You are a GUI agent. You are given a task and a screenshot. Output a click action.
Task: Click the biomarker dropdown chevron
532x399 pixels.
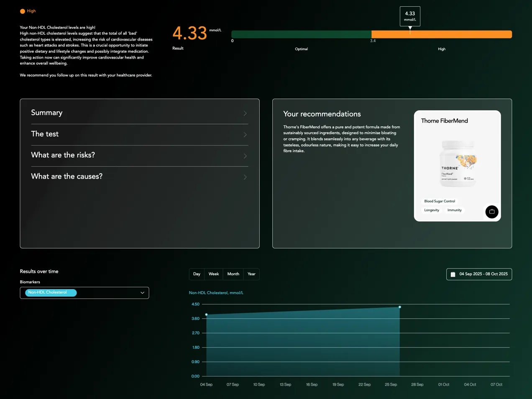(142, 293)
